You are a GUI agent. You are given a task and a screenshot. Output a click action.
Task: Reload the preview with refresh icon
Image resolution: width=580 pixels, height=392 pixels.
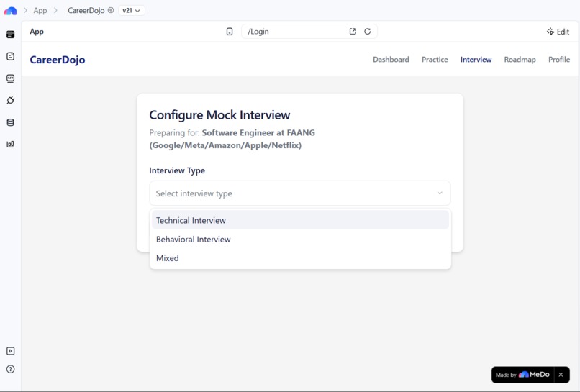[x=367, y=32]
